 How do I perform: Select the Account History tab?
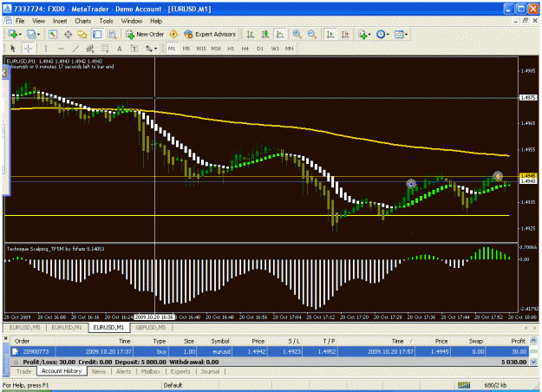point(62,371)
